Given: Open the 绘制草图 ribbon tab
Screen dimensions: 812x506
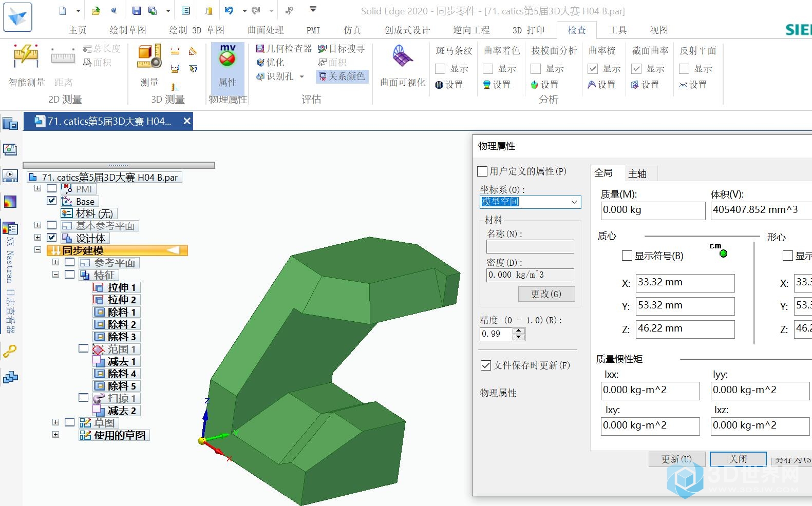Looking at the screenshot, I should 128,30.
